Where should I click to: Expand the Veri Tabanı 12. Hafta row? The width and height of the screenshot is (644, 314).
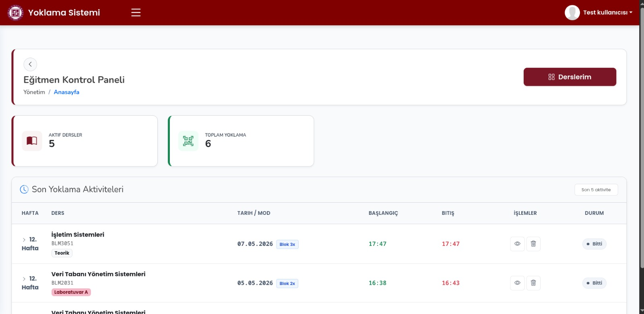point(24,279)
